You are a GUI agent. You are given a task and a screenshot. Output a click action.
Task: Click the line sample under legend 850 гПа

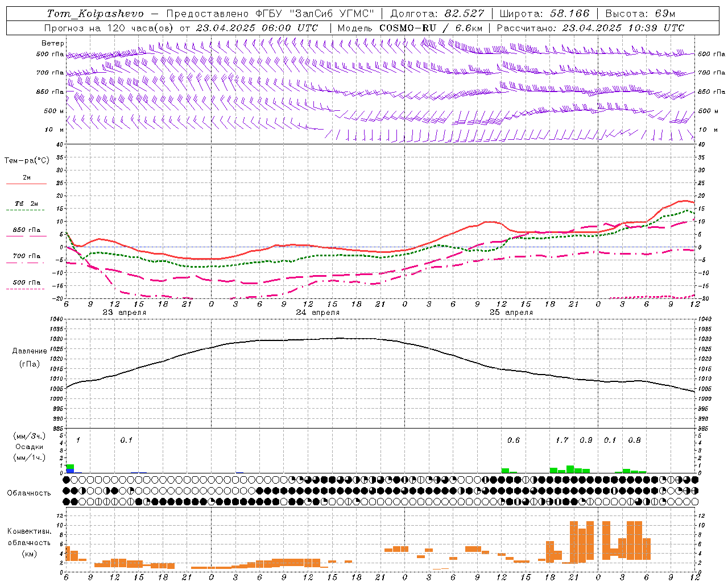coord(26,236)
